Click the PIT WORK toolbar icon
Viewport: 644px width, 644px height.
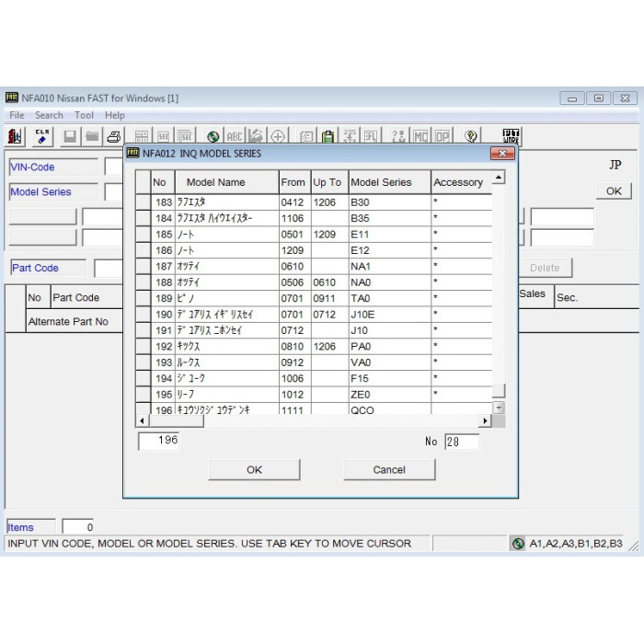511,136
